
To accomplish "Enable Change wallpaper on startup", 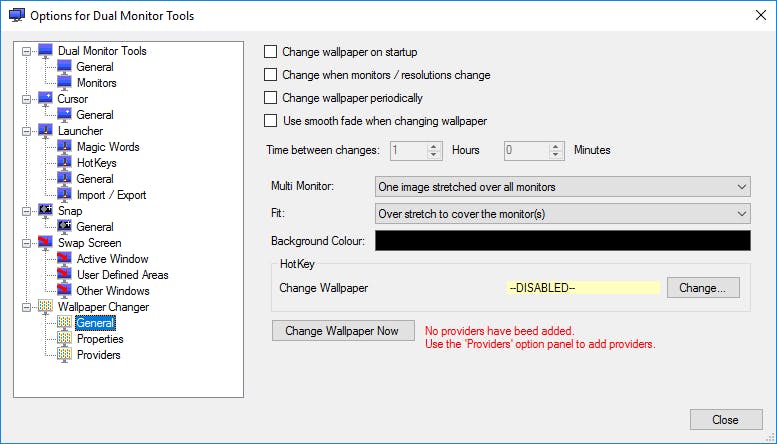I will [270, 52].
